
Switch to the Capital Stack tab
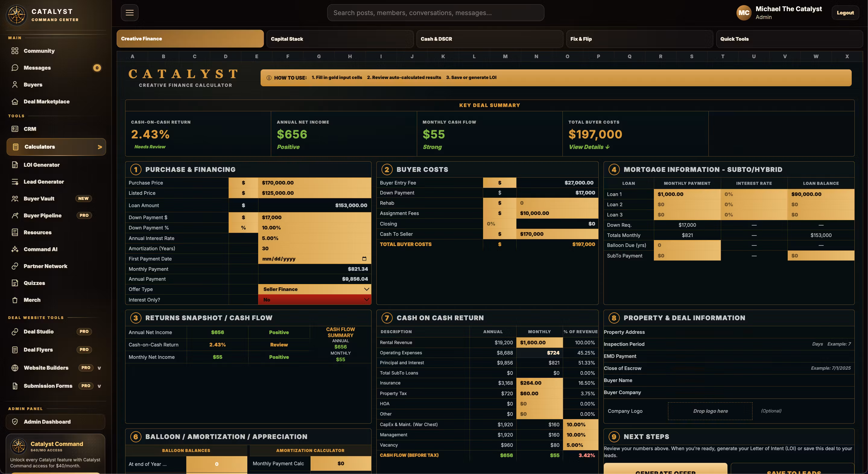(x=340, y=39)
